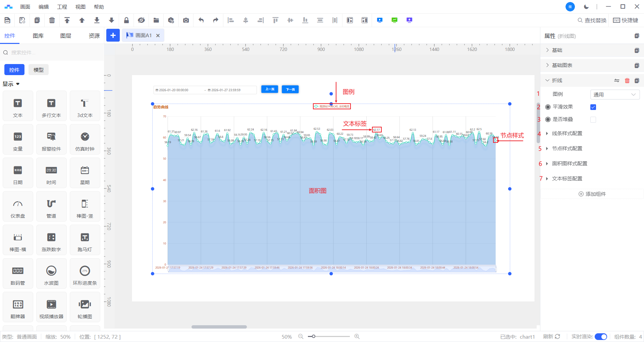Click the zoom slider handle
Viewport: 644px width, 342px height.
click(313, 336)
